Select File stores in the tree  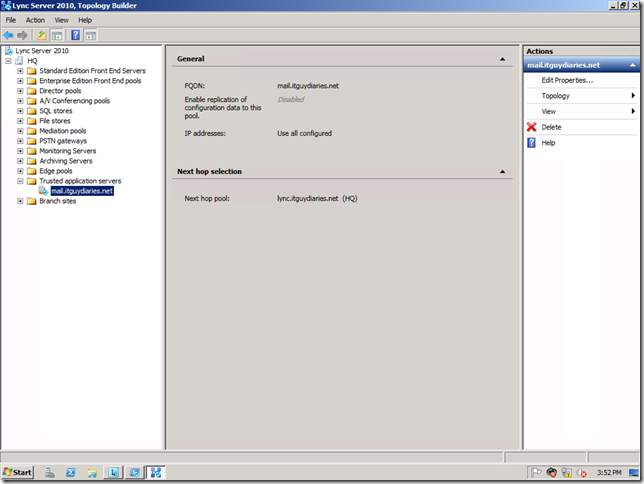coord(55,121)
